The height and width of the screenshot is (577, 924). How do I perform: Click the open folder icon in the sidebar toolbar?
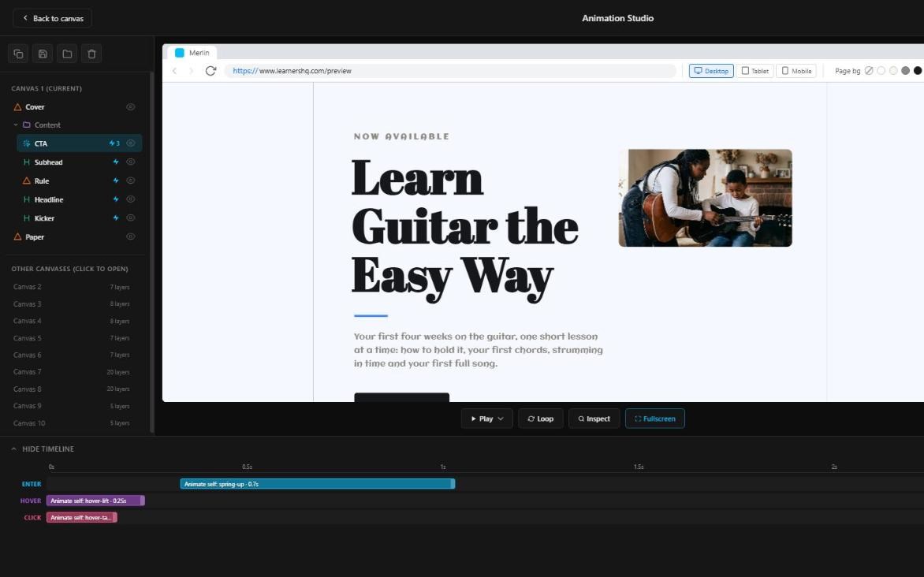(67, 54)
